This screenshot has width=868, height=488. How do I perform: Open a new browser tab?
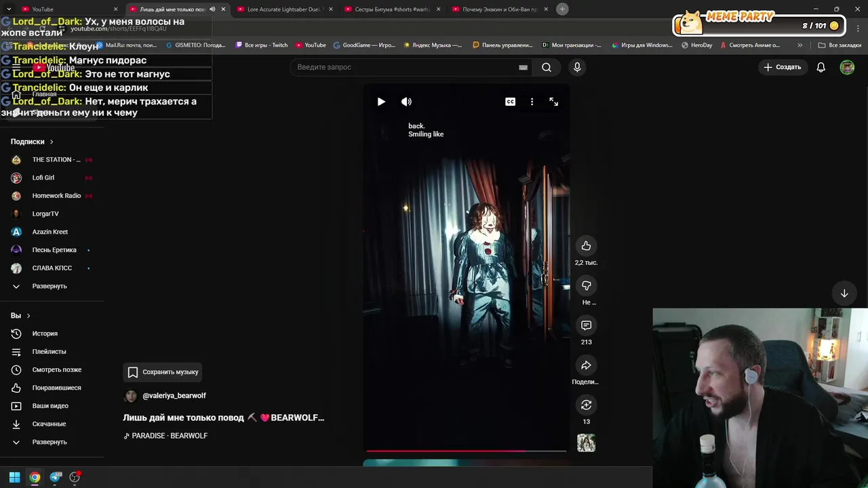point(562,9)
